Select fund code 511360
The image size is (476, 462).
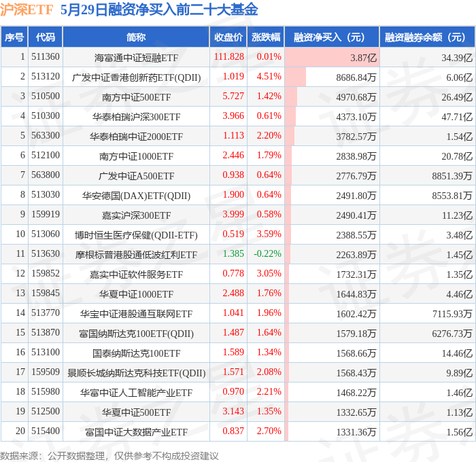coord(46,56)
